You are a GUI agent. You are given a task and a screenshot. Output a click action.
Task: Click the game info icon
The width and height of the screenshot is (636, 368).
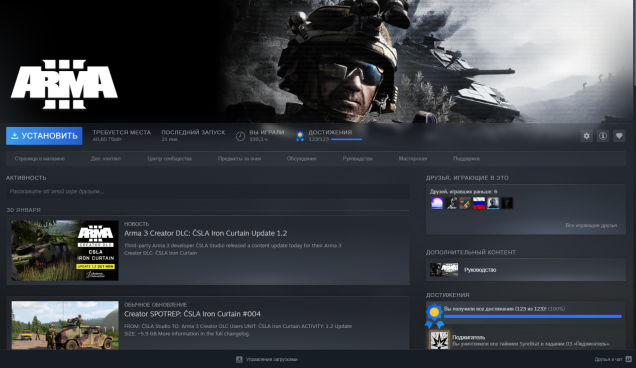(x=603, y=136)
